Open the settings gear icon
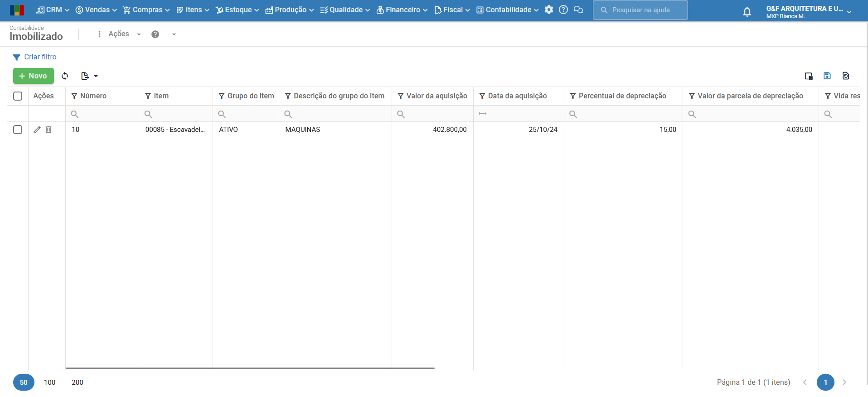Viewport: 868px width, 397px height. tap(549, 10)
